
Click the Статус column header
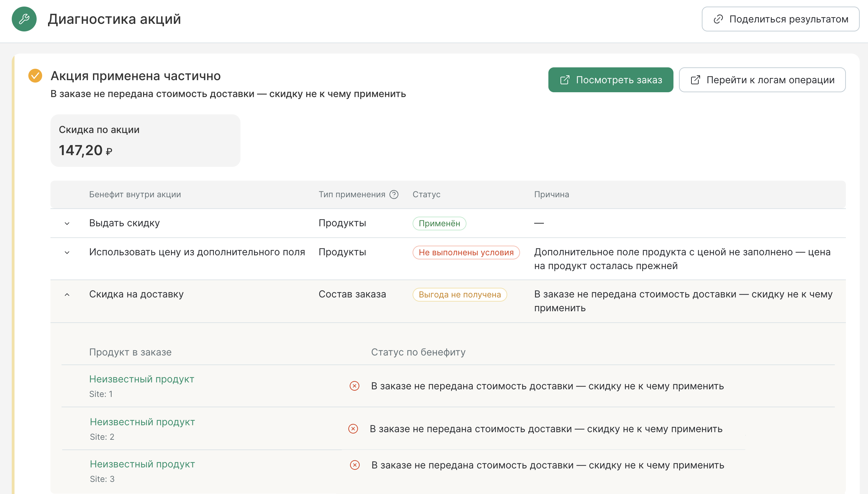point(426,194)
